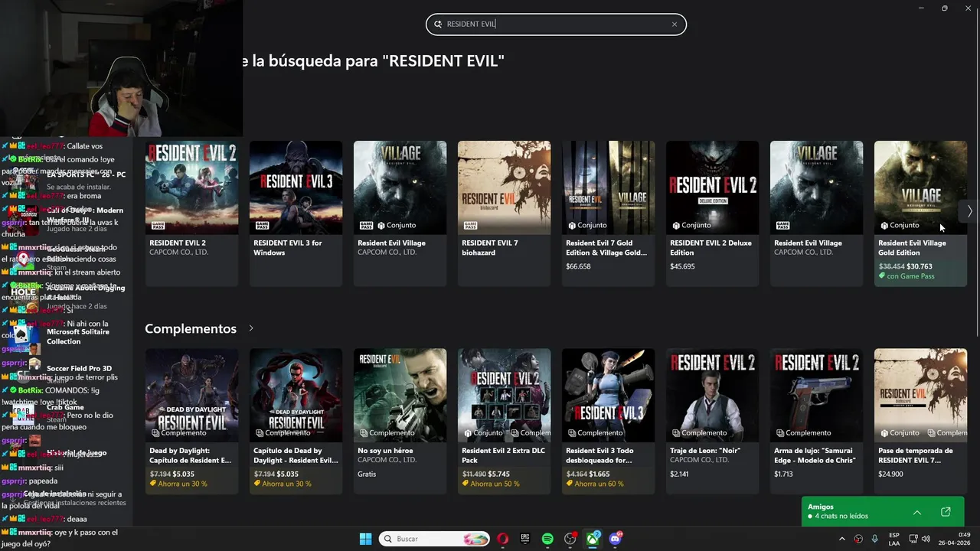Expand Complementos section with its chevron
The image size is (980, 551).
[x=250, y=328]
